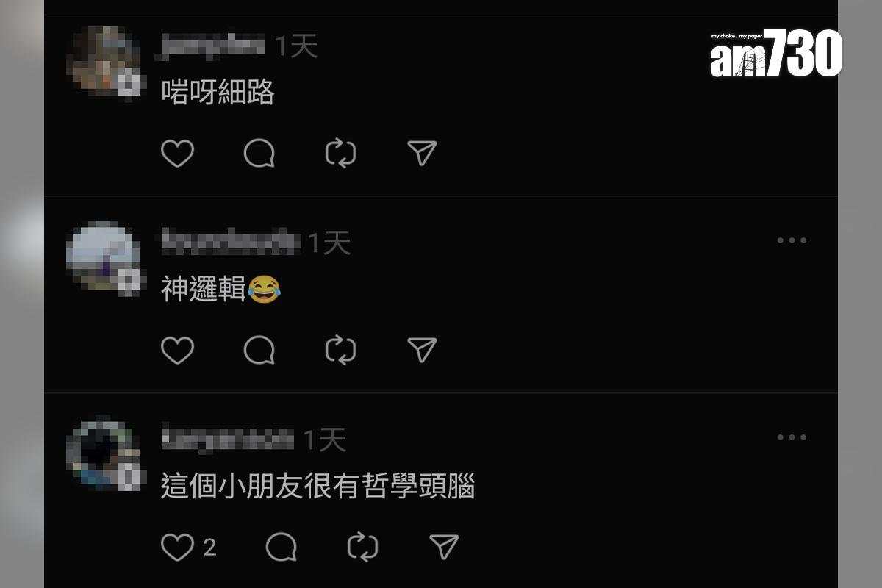Image resolution: width=882 pixels, height=588 pixels.
Task: Repost the 哲學頭腦 comment
Action: click(362, 548)
